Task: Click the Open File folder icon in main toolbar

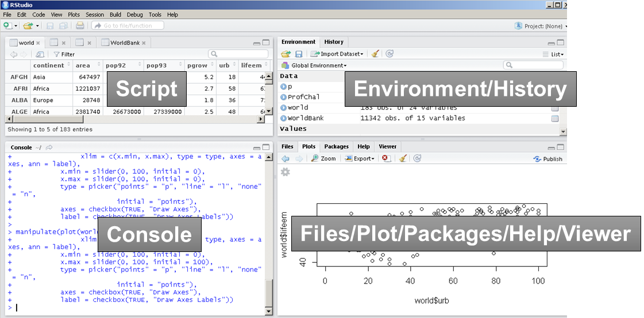Action: tap(28, 26)
